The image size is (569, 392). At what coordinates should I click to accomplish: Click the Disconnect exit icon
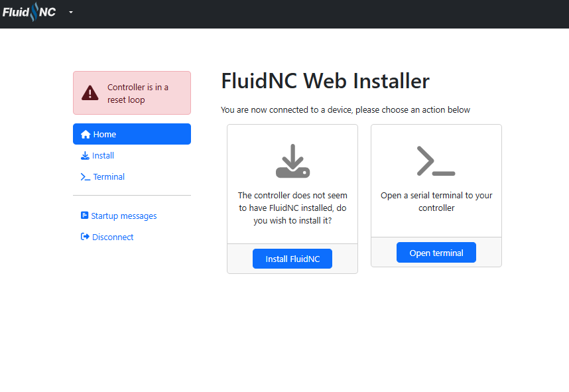tap(85, 237)
